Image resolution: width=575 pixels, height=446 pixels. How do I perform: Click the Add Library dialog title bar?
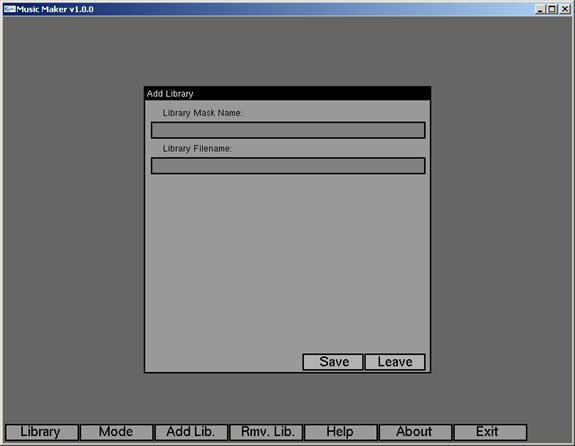(288, 94)
